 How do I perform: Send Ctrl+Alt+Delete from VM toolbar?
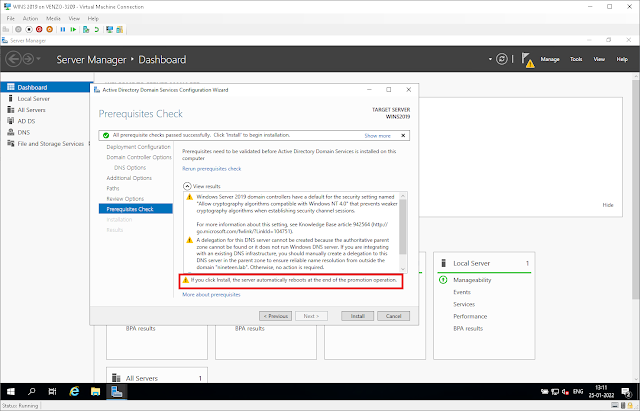click(x=6, y=29)
